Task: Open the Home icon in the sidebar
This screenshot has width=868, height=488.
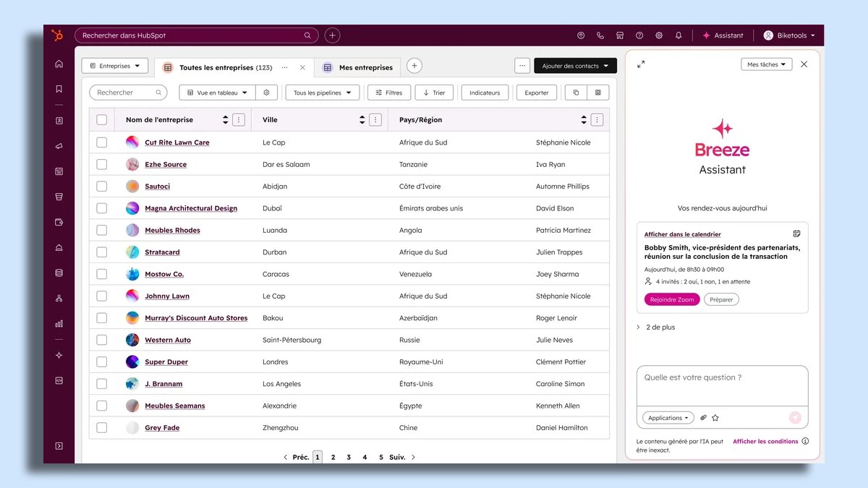Action: (x=59, y=64)
